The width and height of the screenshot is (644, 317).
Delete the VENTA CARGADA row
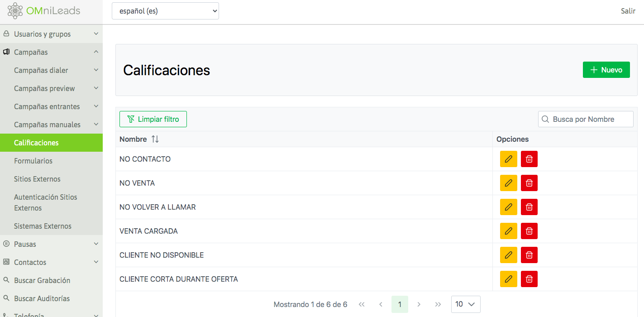click(529, 231)
